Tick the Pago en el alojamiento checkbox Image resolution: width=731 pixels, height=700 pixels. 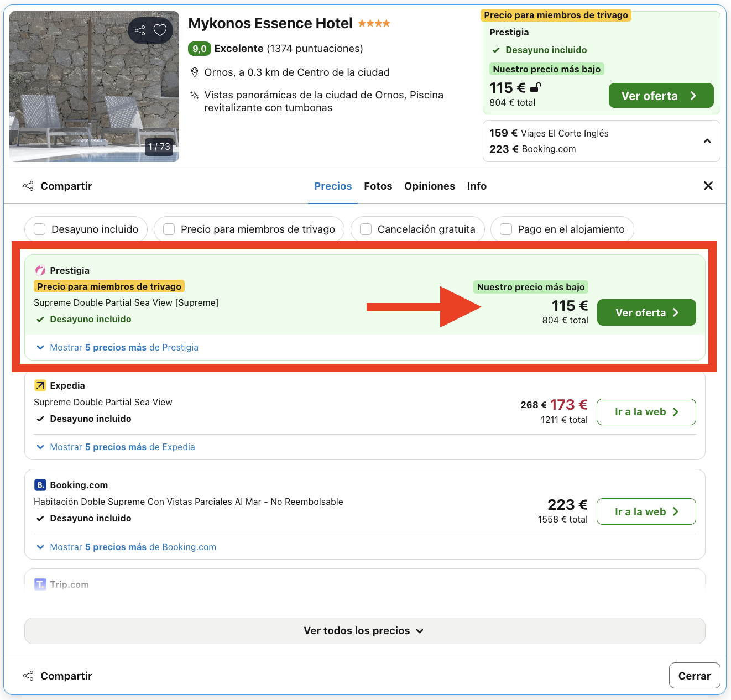(506, 229)
